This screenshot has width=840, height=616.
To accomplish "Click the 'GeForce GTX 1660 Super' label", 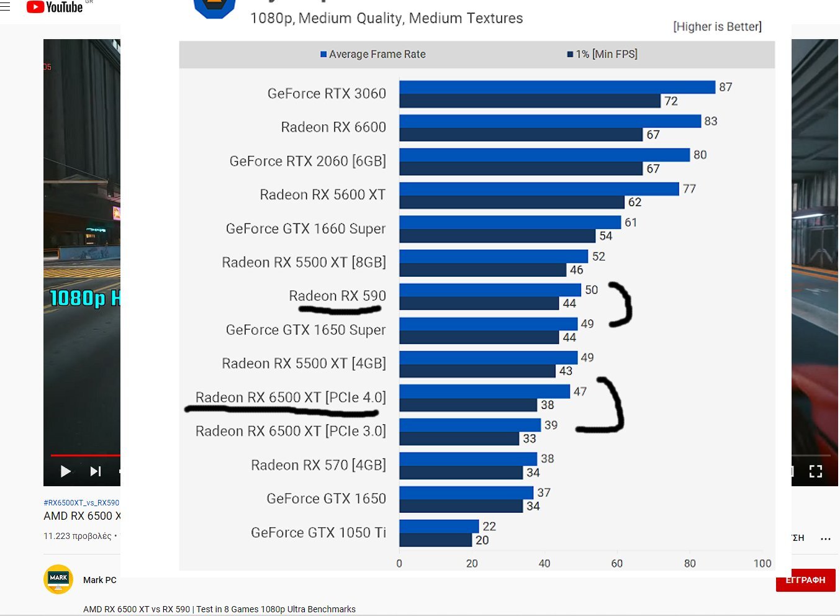I will (305, 229).
